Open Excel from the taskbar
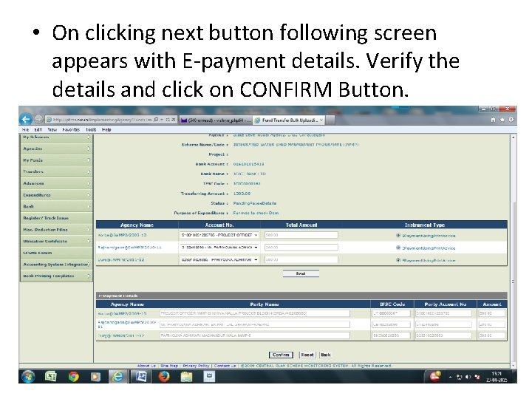 [x=51, y=377]
